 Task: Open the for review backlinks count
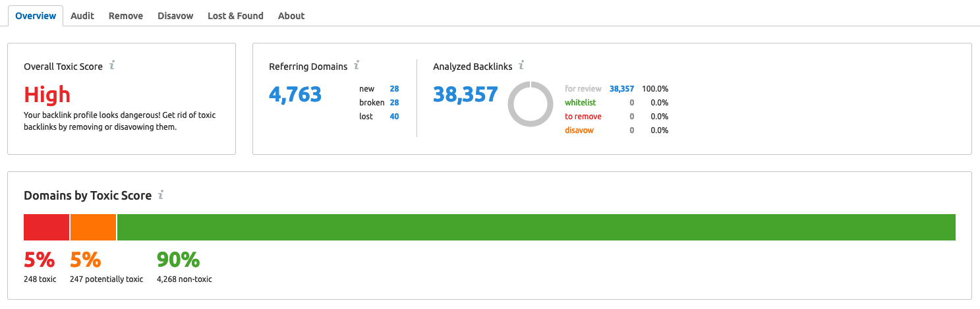coord(621,89)
